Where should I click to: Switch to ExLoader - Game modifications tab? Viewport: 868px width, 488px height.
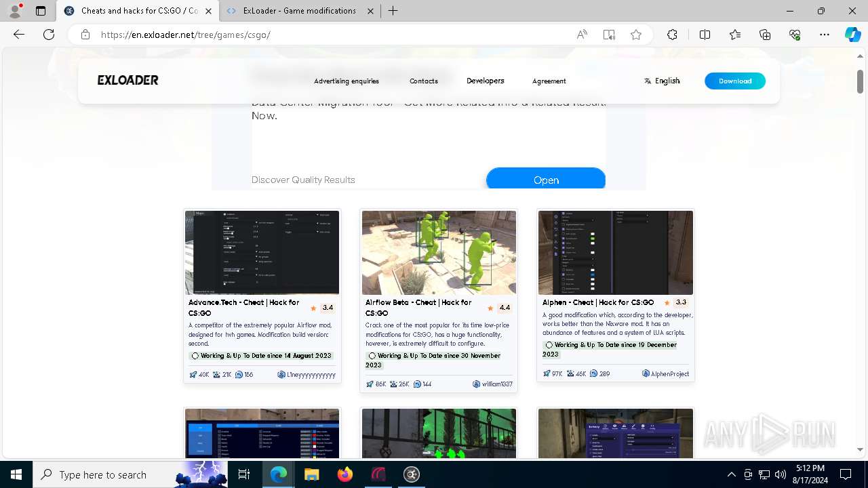point(300,11)
